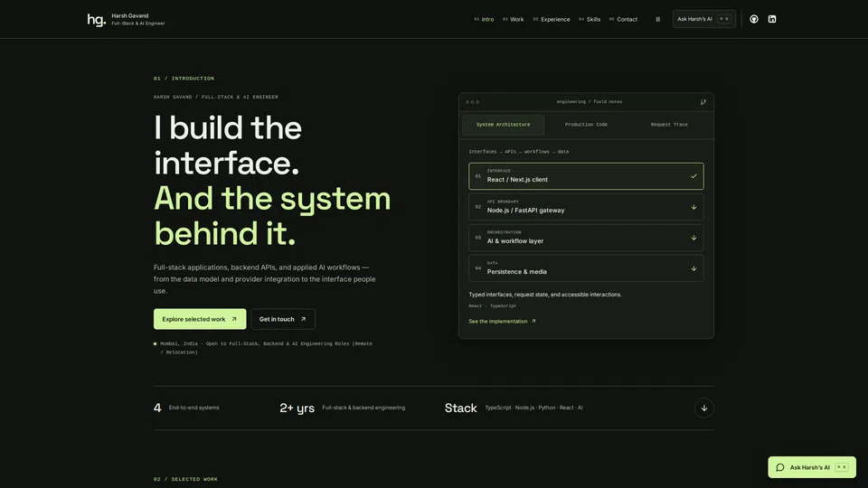
Task: Click the 'HARSH GAVAND / FULL-STACK & AI ENGINEER' line
Action: (x=216, y=97)
